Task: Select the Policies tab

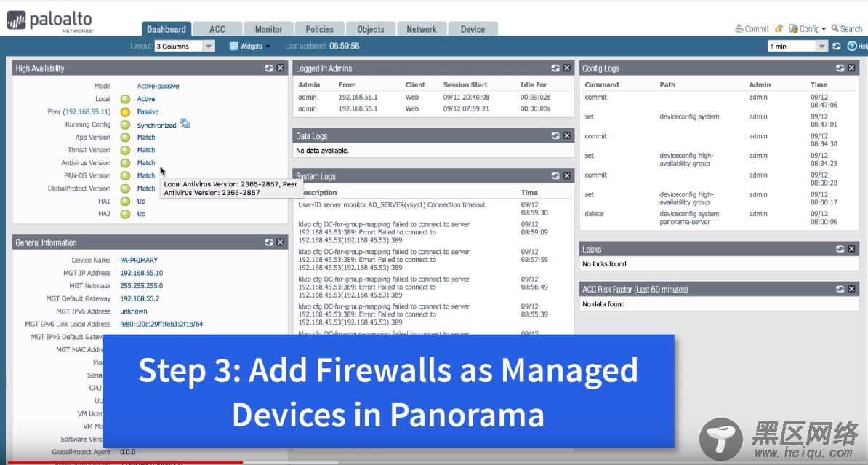Action: pos(319,29)
